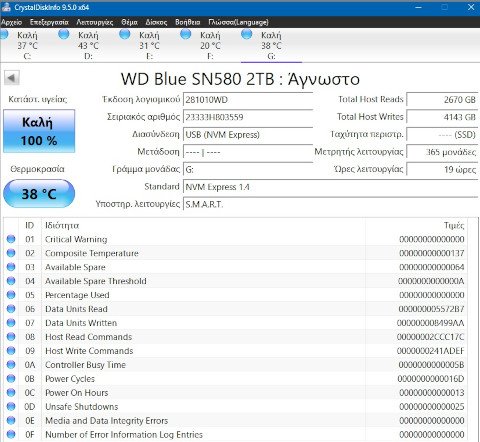
Task: Click the power on count value 365 μονάδες
Action: (442, 152)
